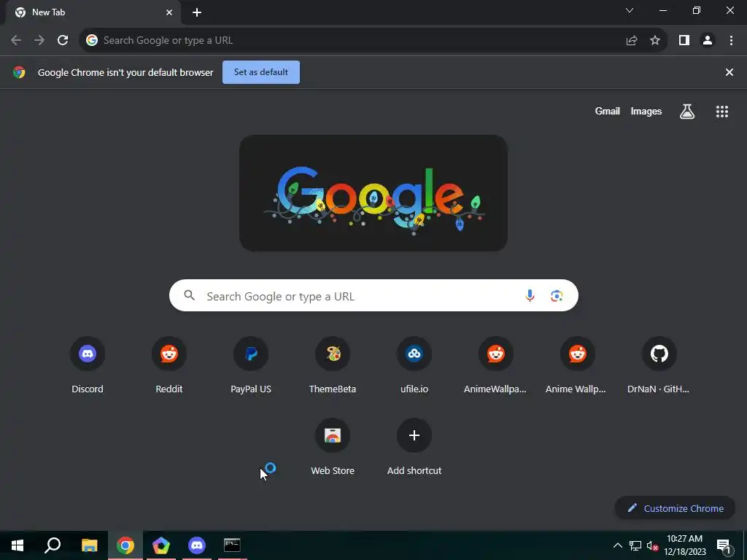747x560 pixels.
Task: Open the tab search dropdown arrow
Action: tap(630, 10)
